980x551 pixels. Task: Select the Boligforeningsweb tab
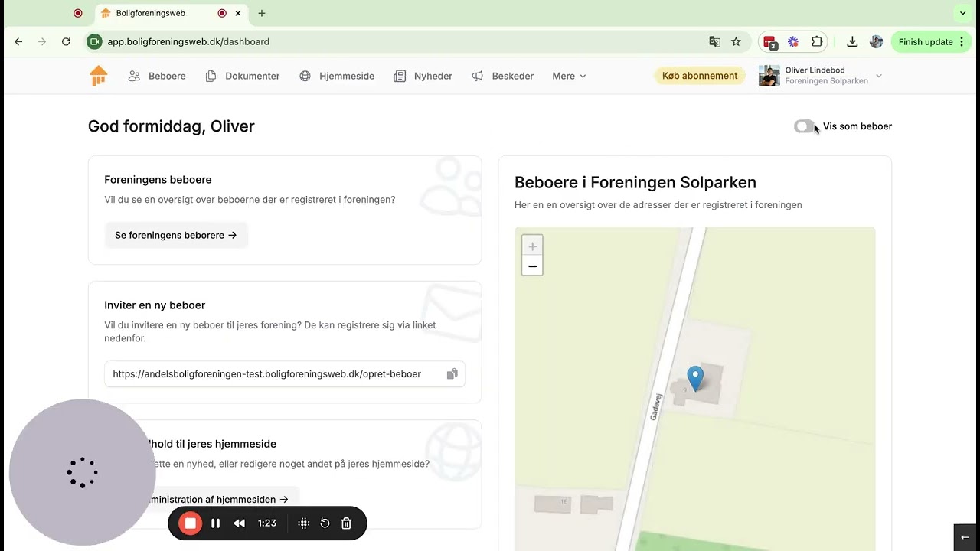click(x=171, y=13)
